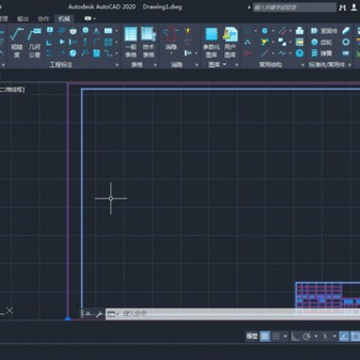Switch to the 机械 ribbon tab

(64, 19)
